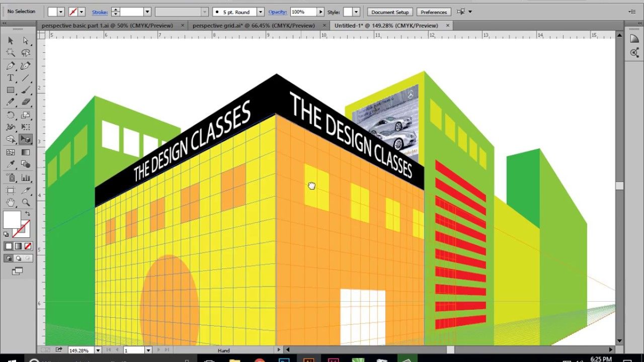Open the stroke weight dropdown
The width and height of the screenshot is (644, 362).
(x=147, y=12)
